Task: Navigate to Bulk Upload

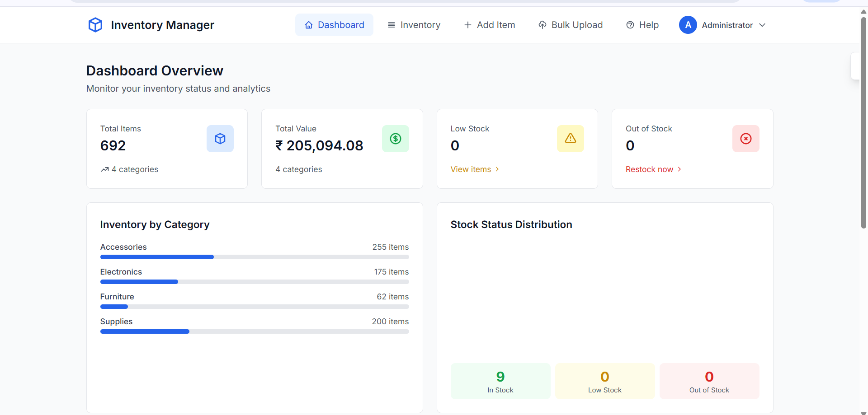Action: [x=571, y=25]
